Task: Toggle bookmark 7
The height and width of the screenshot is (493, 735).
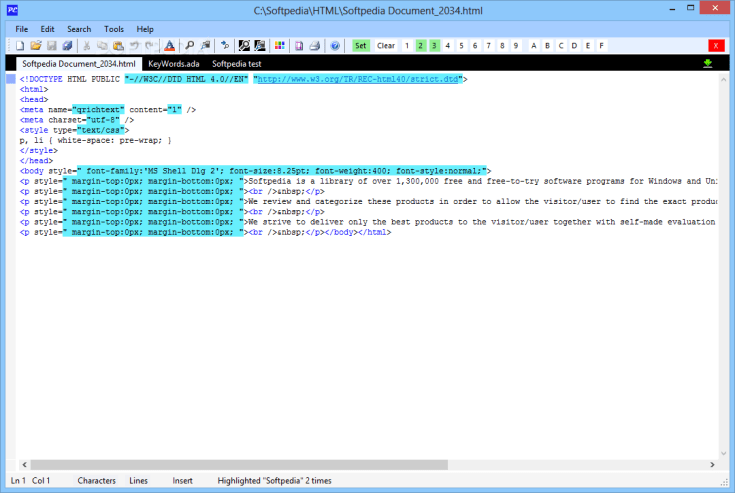Action: (x=488, y=45)
